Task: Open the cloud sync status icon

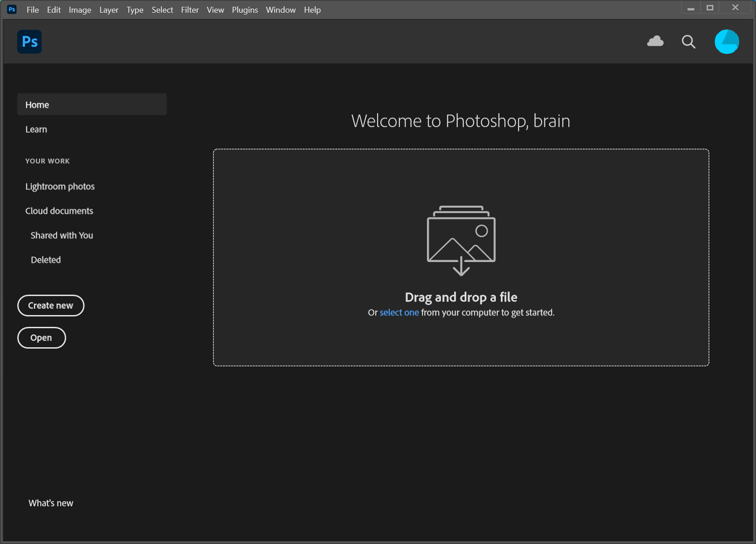Action: point(655,41)
